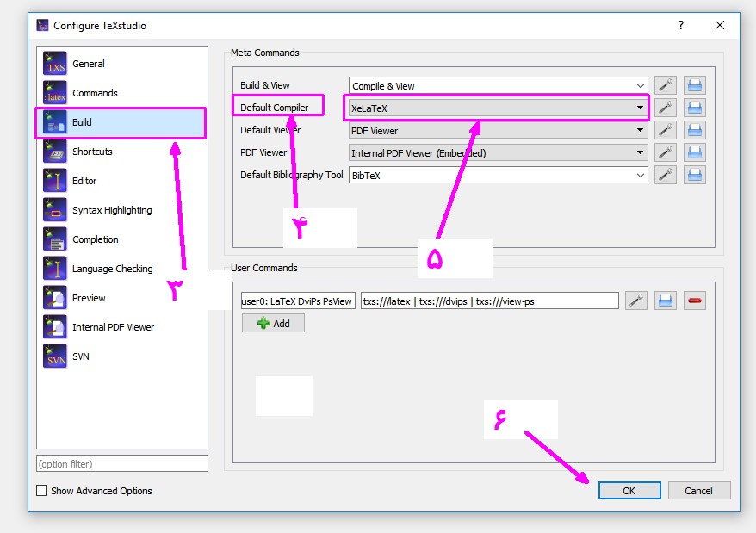Configure Build & View with wrench icon
Screen dimensions: 756x533
pyautogui.click(x=666, y=85)
